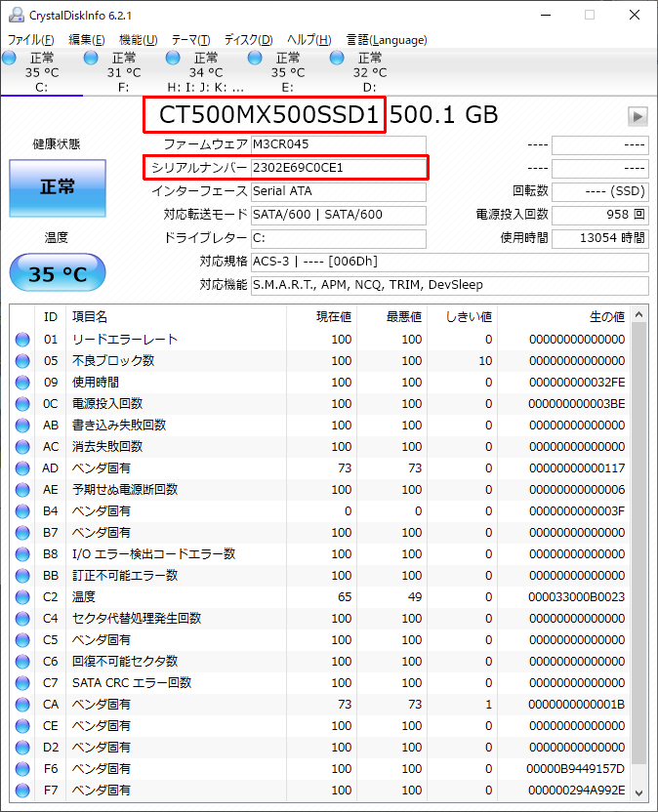Screen dimensions: 658x812
Task: Click status dot for CE ベンダ固有
Action: pyautogui.click(x=22, y=726)
